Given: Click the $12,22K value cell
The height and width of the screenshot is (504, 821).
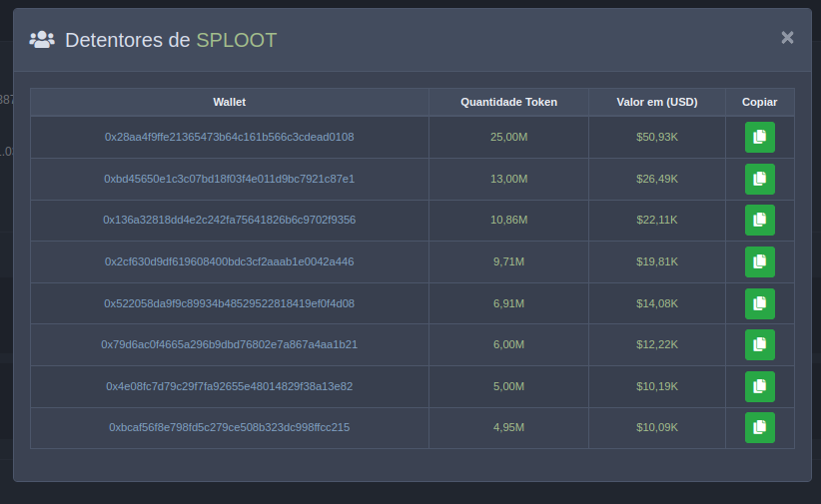Looking at the screenshot, I should click(657, 344).
